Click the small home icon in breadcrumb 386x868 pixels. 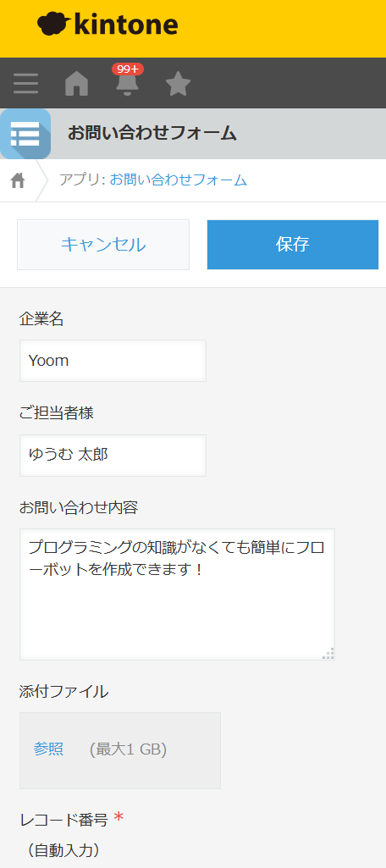18,180
